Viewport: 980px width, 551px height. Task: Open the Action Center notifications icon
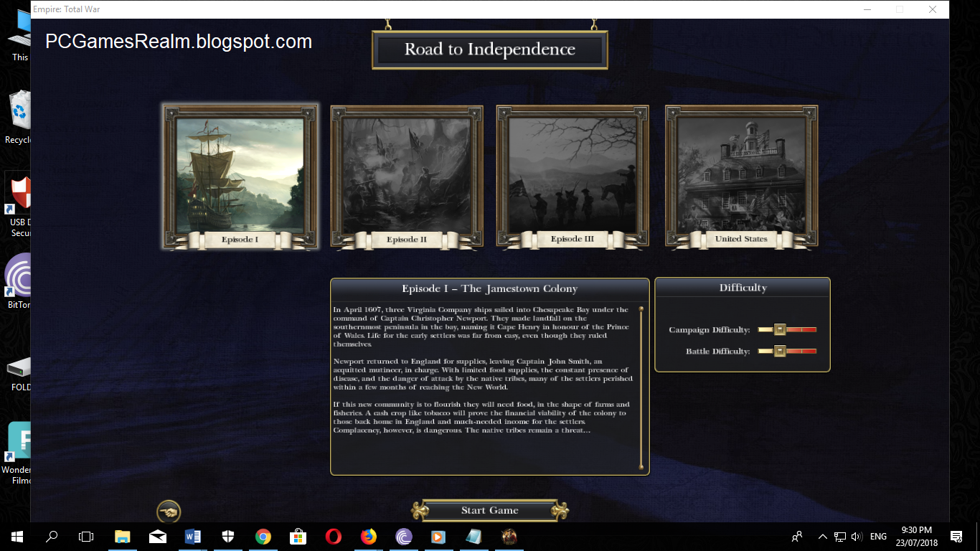(x=956, y=537)
